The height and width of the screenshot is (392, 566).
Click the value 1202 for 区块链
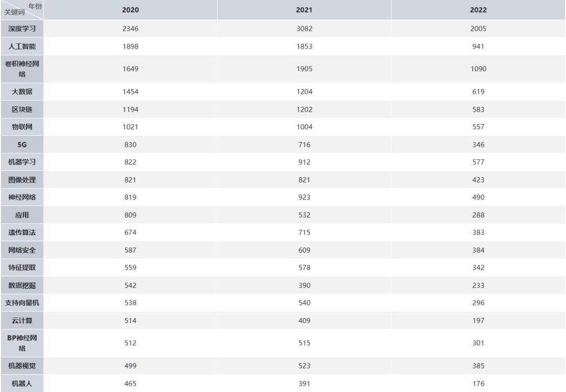(x=304, y=110)
